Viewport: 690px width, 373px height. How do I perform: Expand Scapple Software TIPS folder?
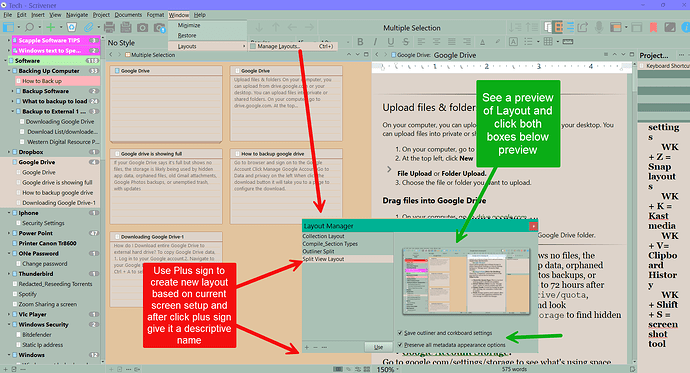[9, 40]
